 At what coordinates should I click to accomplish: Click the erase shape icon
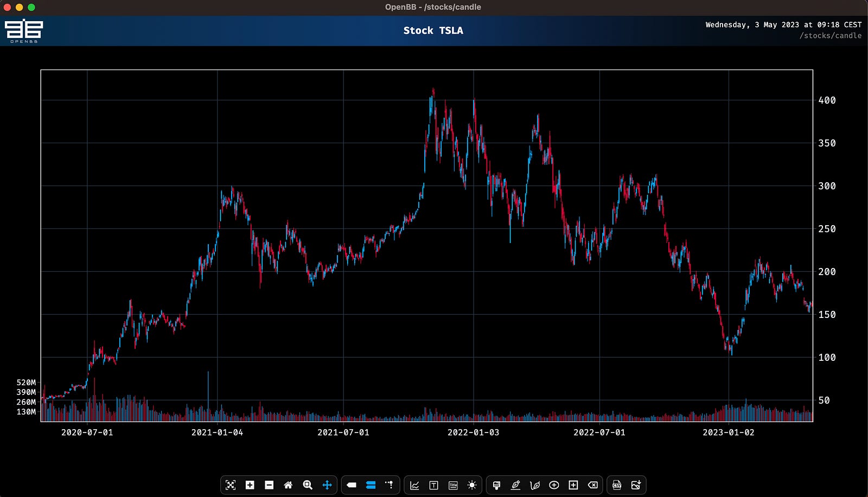[593, 485]
